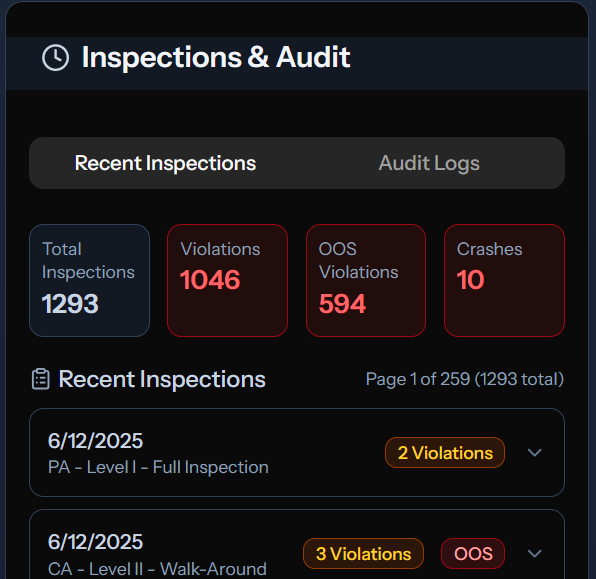The height and width of the screenshot is (579, 596).
Task: Select the OOS Violations 594 card
Action: click(x=366, y=281)
